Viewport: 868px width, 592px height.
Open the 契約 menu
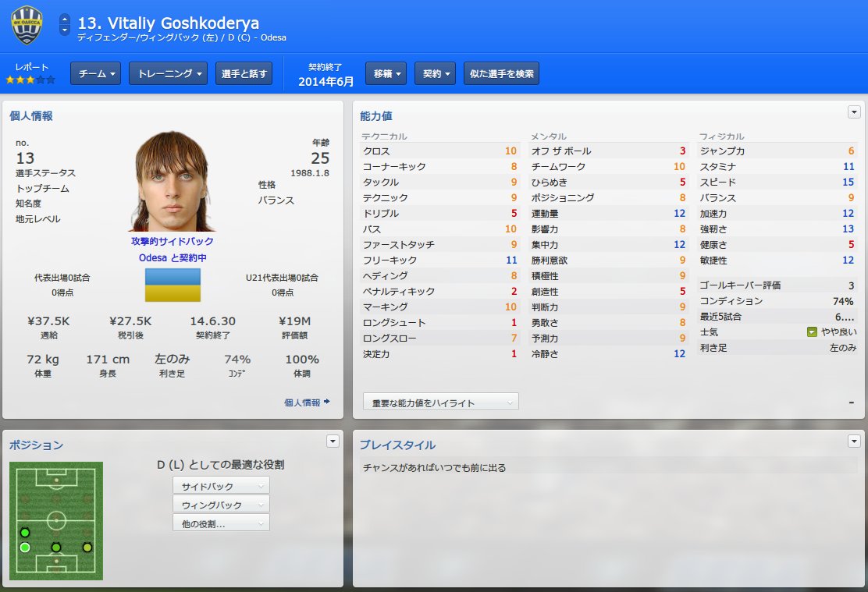coord(435,73)
